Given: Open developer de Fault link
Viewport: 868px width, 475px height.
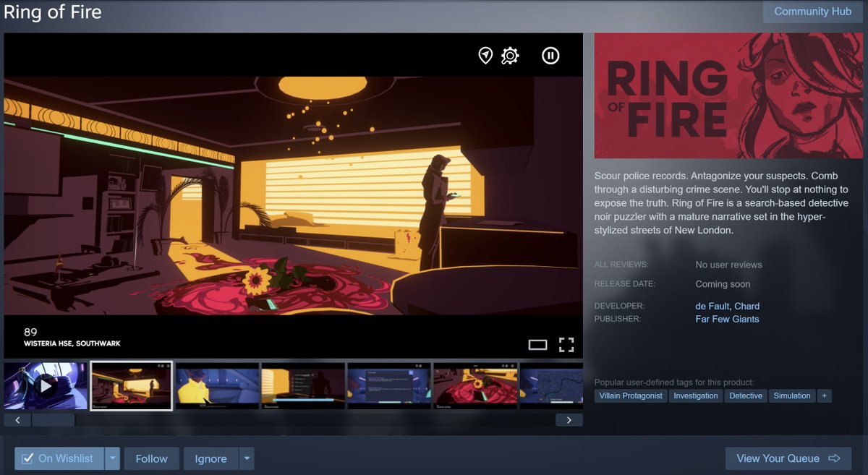Looking at the screenshot, I should point(712,306).
